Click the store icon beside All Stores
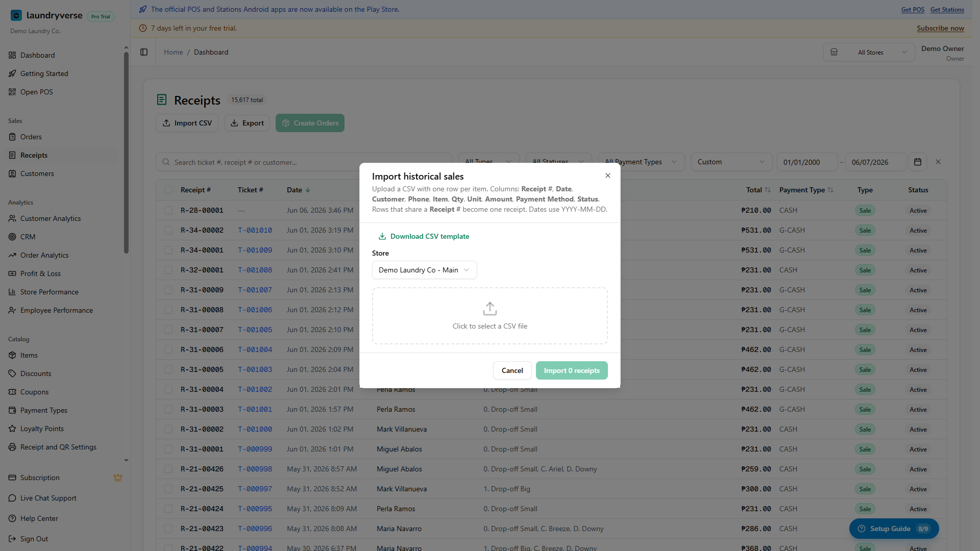980x551 pixels. (834, 52)
